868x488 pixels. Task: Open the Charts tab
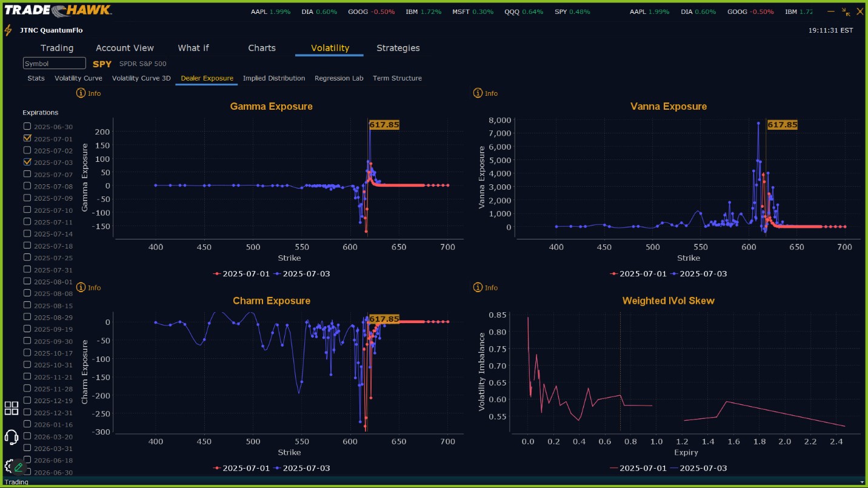[262, 48]
